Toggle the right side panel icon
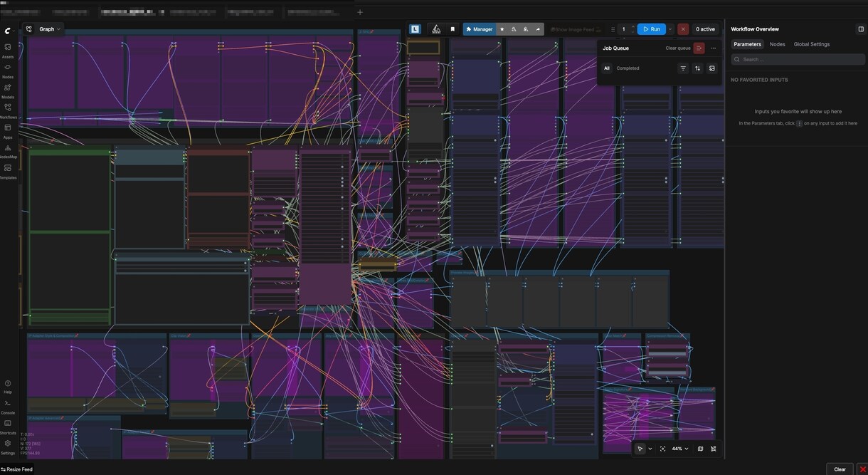 point(861,29)
